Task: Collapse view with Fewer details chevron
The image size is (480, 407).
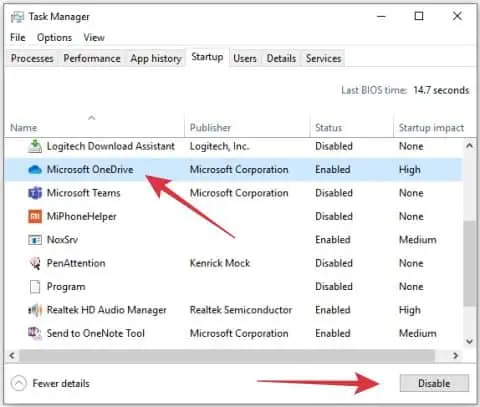Action: coord(19,383)
